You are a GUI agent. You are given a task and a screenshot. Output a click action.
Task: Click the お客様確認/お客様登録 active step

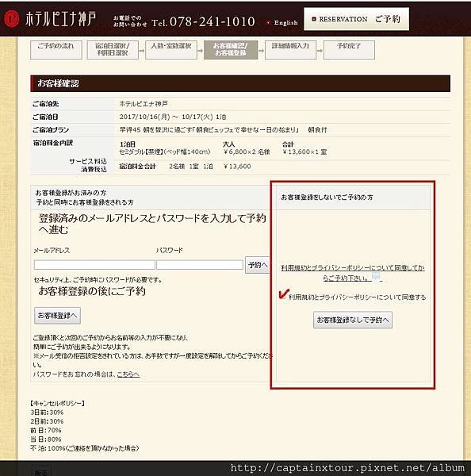231,50
